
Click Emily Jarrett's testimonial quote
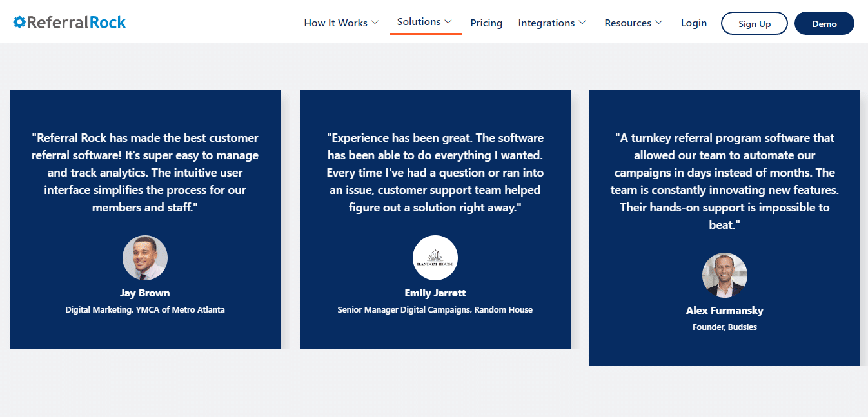point(435,173)
